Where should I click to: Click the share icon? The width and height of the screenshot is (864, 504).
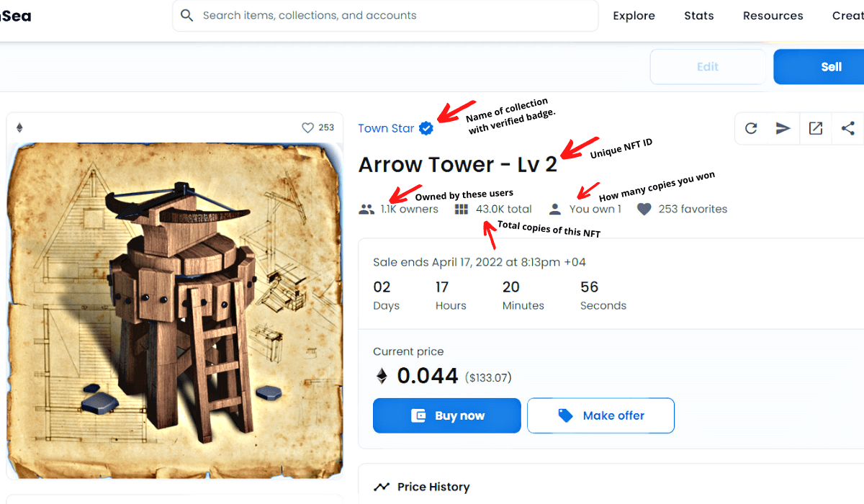(848, 128)
